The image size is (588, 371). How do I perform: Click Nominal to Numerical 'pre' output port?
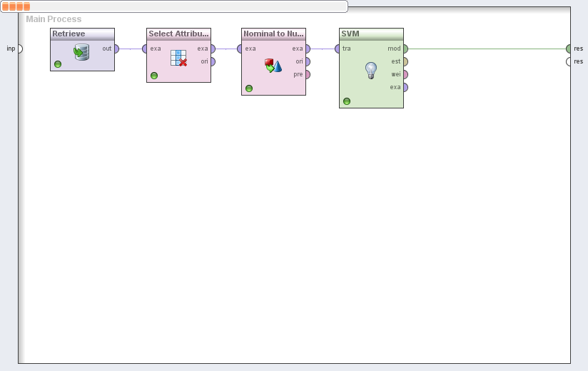point(308,74)
